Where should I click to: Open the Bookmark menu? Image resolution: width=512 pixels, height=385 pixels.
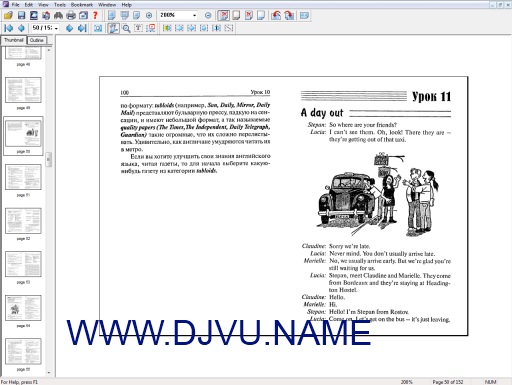82,5
